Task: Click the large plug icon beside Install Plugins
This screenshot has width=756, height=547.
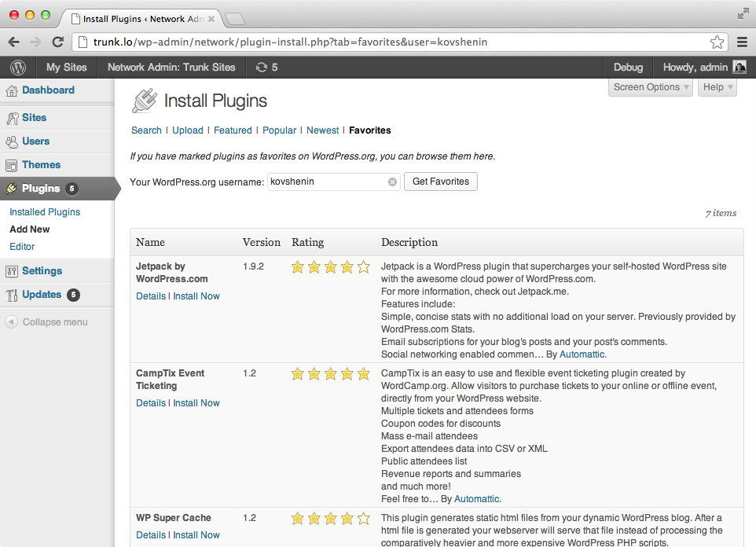Action: coord(145,101)
